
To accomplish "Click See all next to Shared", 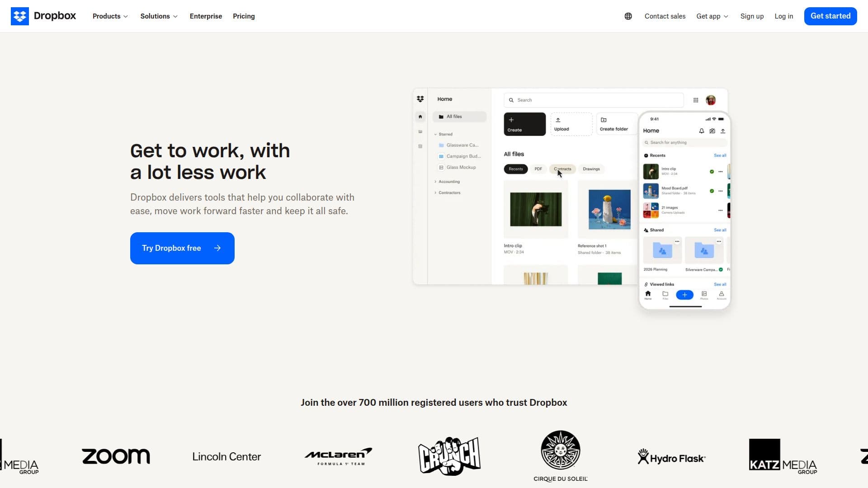I will (x=720, y=230).
